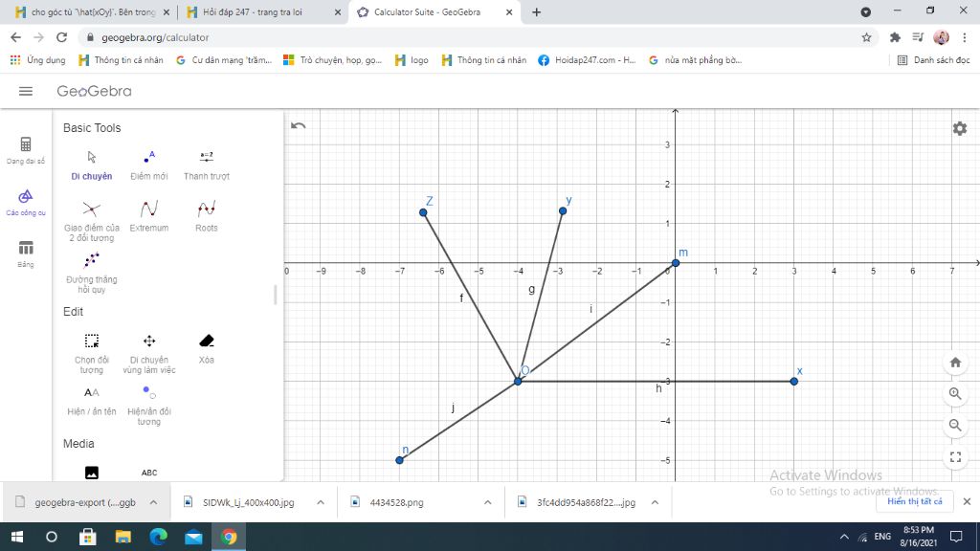Click point Z on the graph
Viewport: 980px width, 551px height.
pos(423,212)
